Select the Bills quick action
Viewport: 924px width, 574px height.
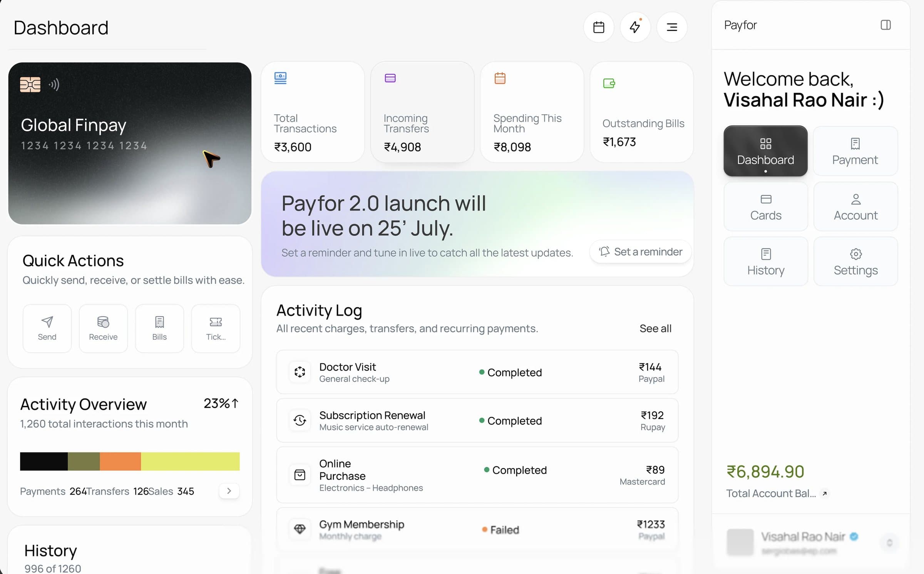159,329
